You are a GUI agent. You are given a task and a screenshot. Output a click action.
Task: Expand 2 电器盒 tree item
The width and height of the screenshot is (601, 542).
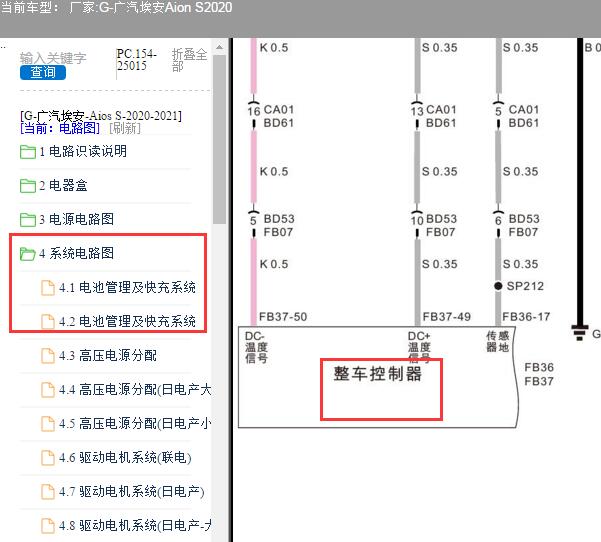tap(63, 186)
